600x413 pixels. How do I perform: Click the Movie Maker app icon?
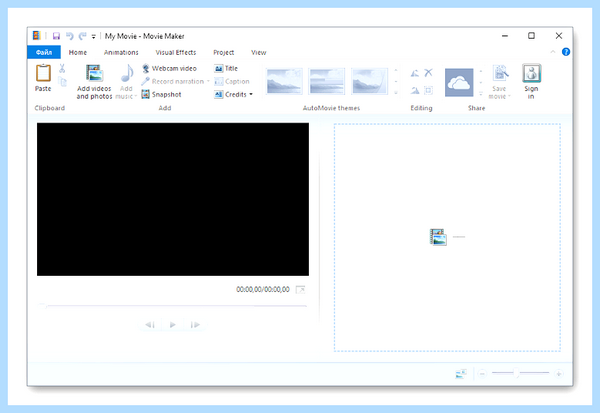36,36
